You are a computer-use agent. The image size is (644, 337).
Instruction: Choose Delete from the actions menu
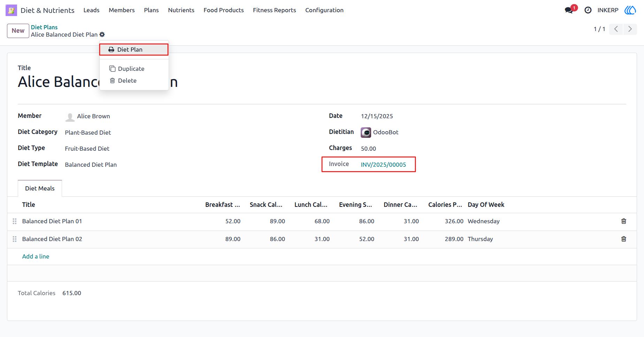pos(134,81)
